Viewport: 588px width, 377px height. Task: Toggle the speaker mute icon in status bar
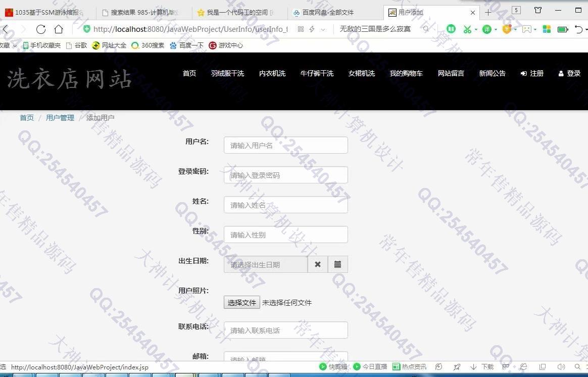coord(561,367)
